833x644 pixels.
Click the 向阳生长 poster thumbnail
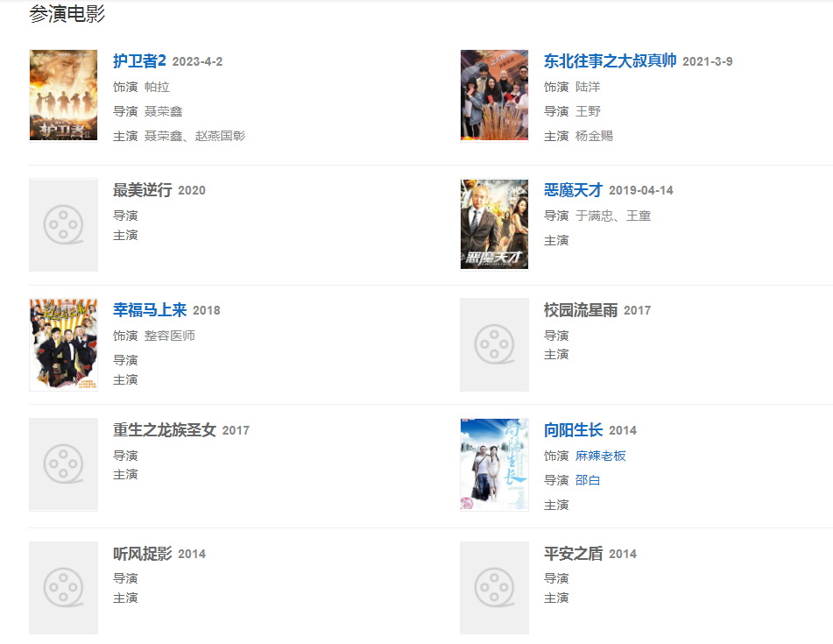(494, 464)
